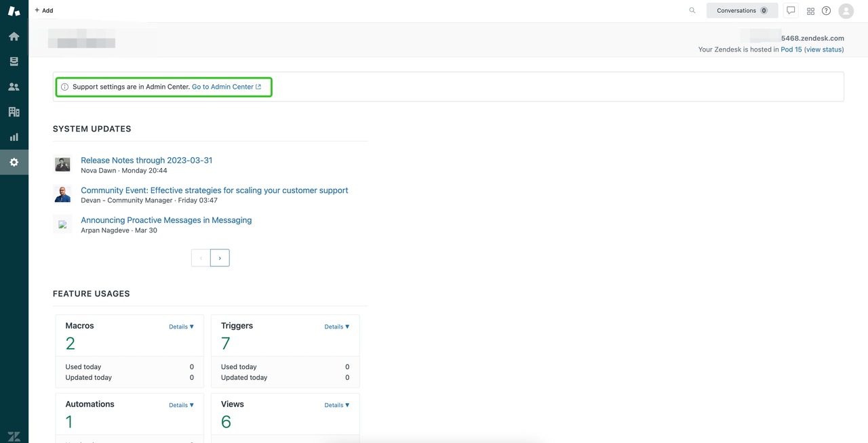
Task: Open Organizations building icon in sidebar
Action: [14, 112]
